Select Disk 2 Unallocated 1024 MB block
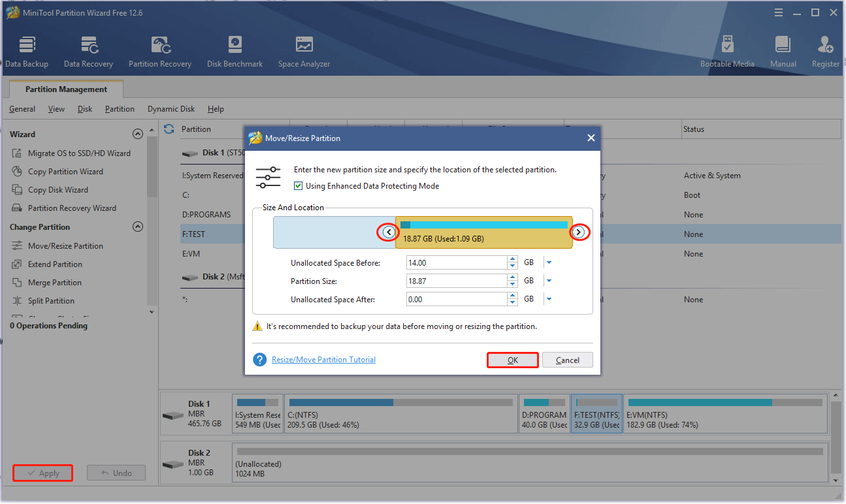This screenshot has width=846, height=504. (530, 463)
